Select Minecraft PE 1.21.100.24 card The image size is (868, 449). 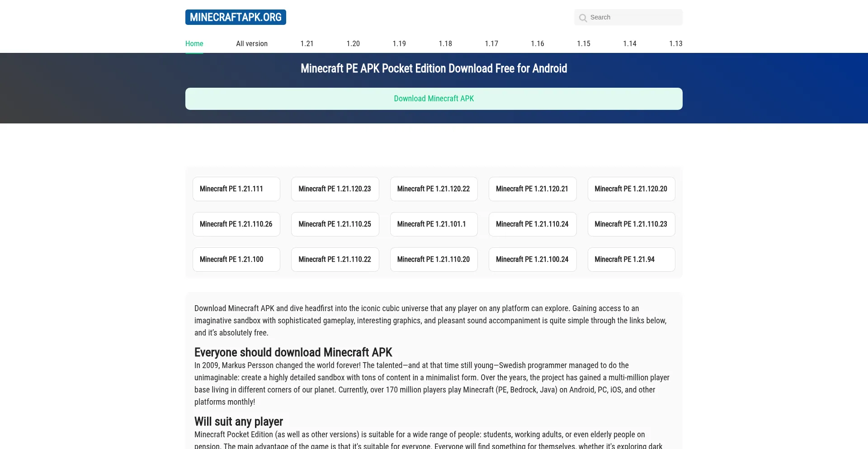coord(532,260)
